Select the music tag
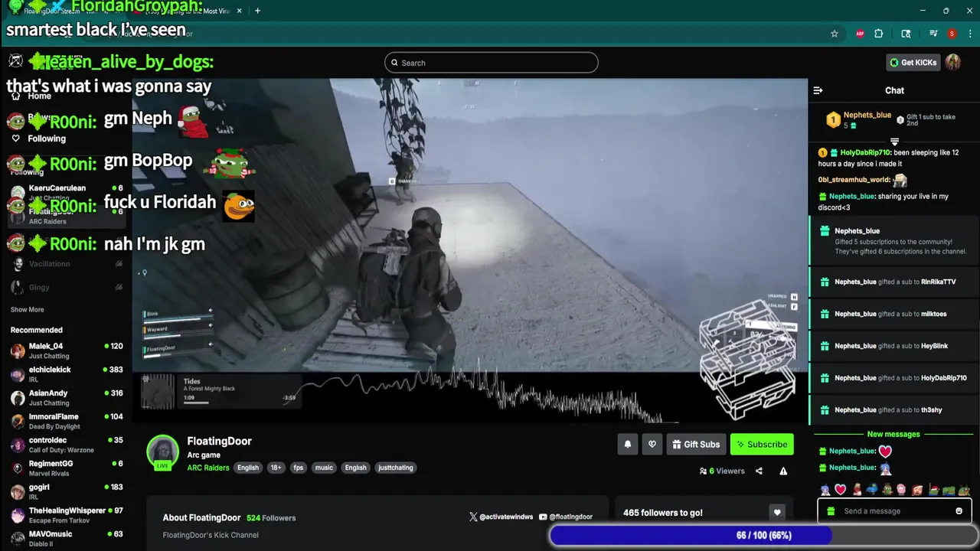The height and width of the screenshot is (551, 980). point(324,468)
